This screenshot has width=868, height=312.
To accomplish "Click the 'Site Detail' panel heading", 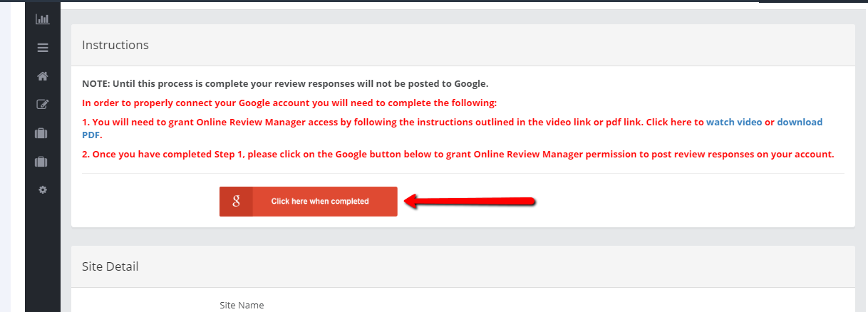I will (110, 266).
